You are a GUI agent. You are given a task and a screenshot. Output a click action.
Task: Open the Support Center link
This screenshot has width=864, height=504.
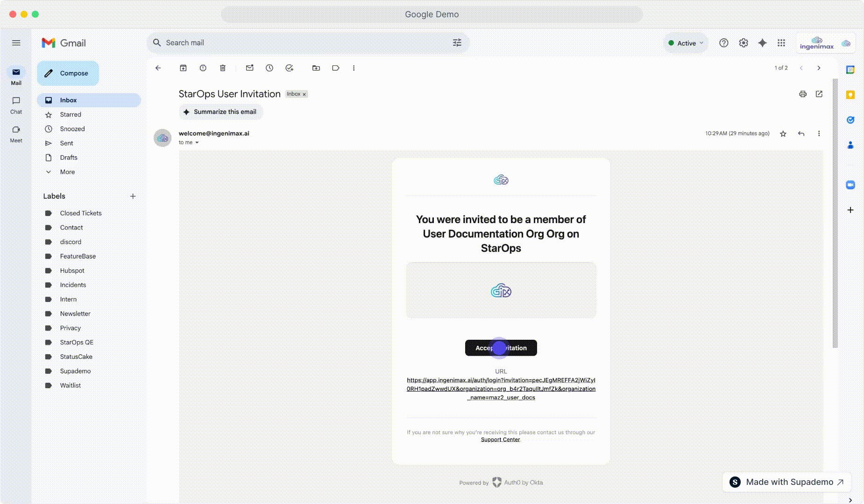500,440
